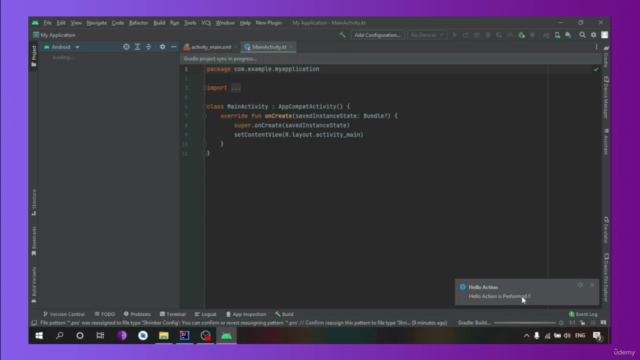Open IDE settings gear in top toolbar
The height and width of the screenshot is (360, 640).
[x=593, y=35]
